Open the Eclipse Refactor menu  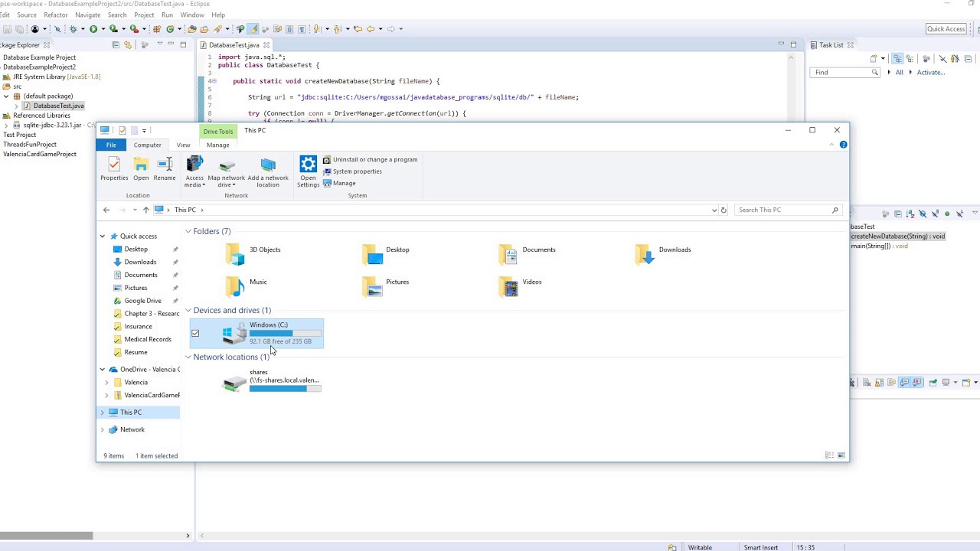point(56,15)
